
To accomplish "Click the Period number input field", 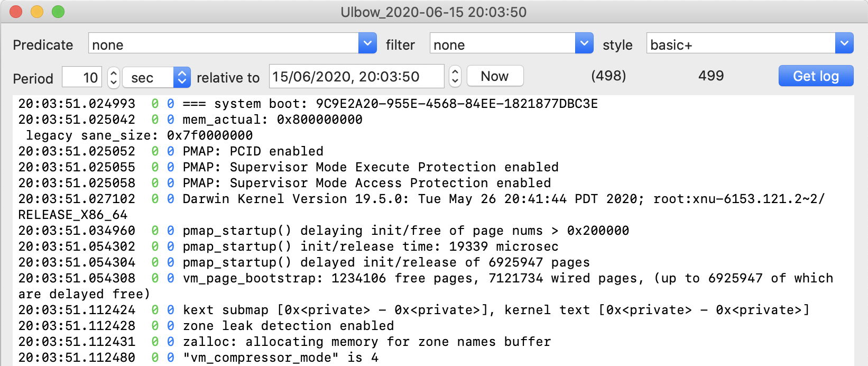I will pos(81,78).
